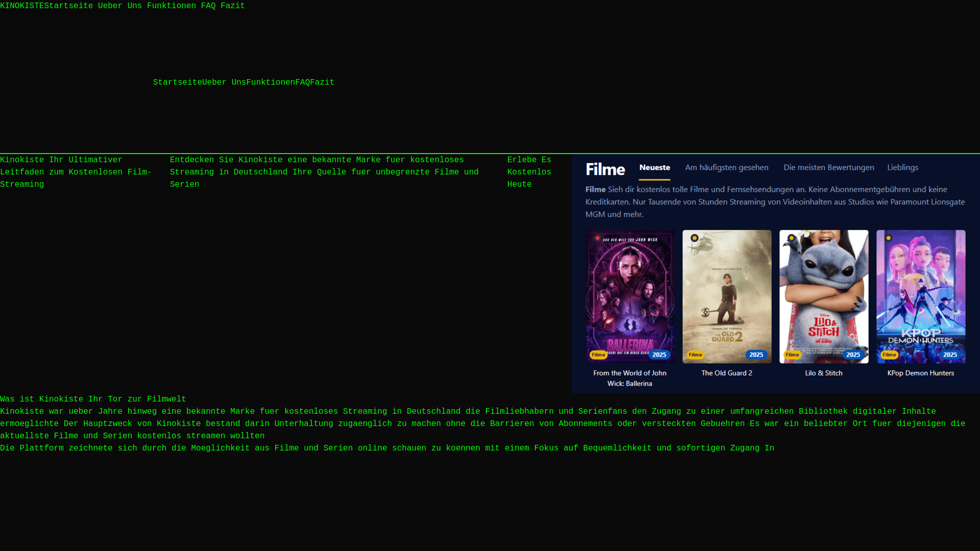The image size is (980, 551).
Task: Click the corner dot icon on Old Guard 2 poster
Action: (694, 238)
